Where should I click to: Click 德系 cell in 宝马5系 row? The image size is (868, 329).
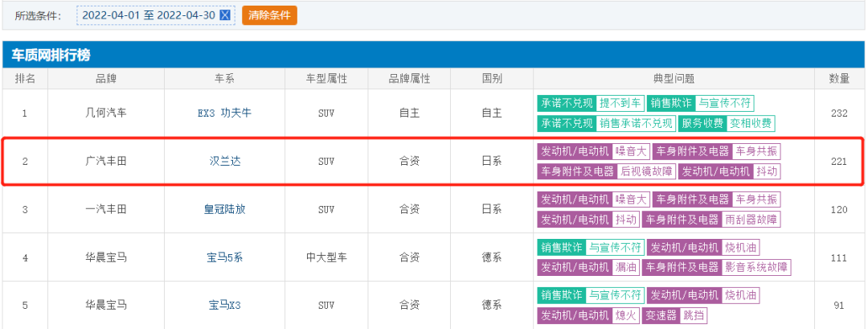pyautogui.click(x=492, y=257)
